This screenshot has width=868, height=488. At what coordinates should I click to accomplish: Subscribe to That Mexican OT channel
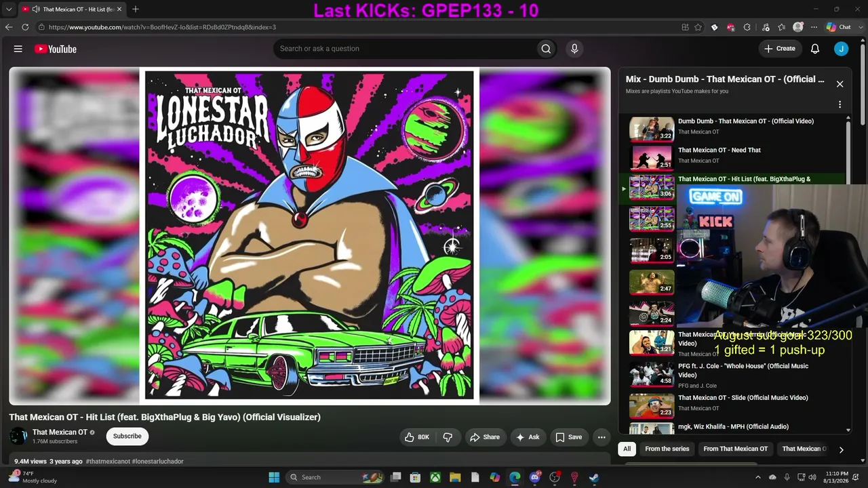[127, 436]
